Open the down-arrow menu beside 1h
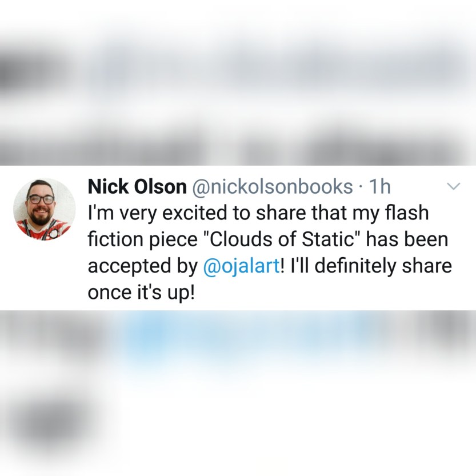 (454, 186)
